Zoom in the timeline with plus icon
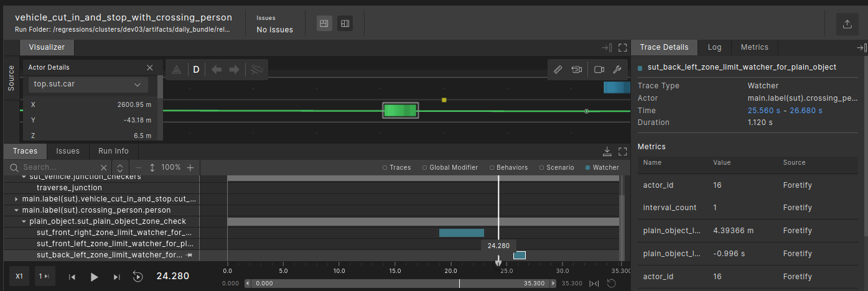 pyautogui.click(x=190, y=167)
